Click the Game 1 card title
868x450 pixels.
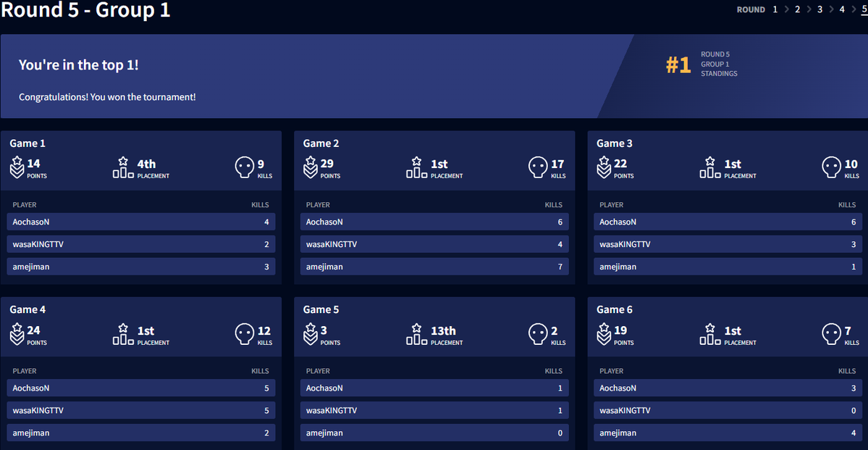pos(28,143)
